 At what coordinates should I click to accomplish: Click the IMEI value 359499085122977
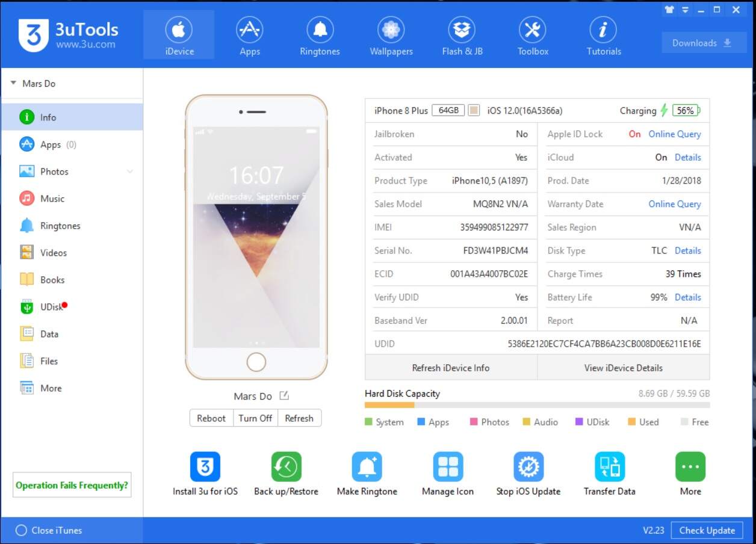tap(494, 227)
